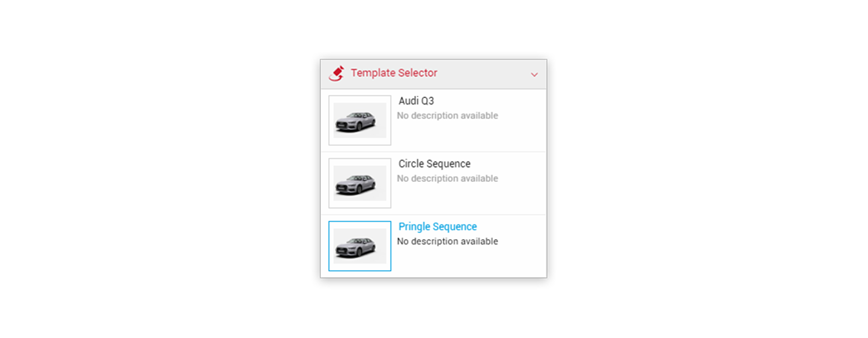868x338 pixels.
Task: Select the Audi Q3 car thumbnail
Action: click(x=360, y=120)
